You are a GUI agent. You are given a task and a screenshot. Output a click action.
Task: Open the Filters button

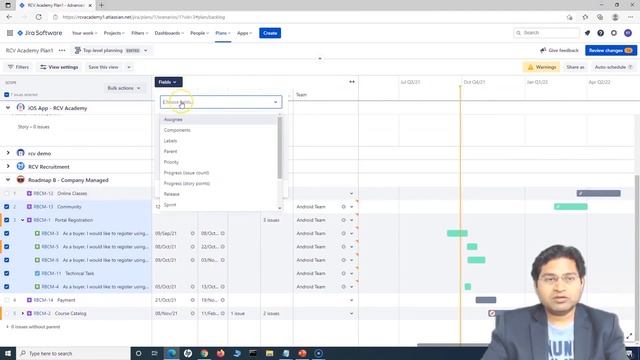point(18,67)
